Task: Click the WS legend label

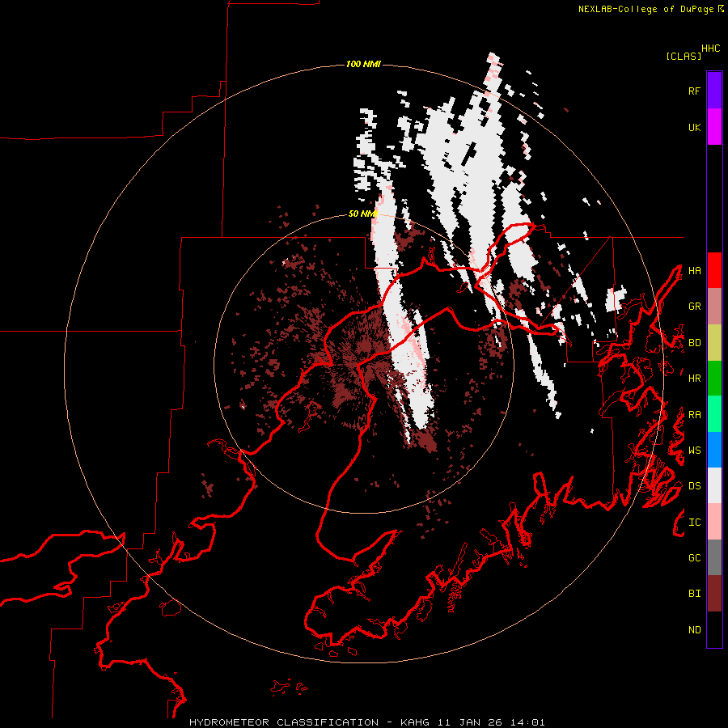Action: pyautogui.click(x=694, y=451)
